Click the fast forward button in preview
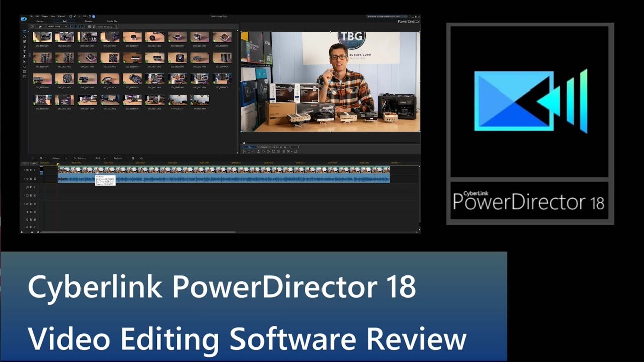644x362 pixels. tap(268, 151)
